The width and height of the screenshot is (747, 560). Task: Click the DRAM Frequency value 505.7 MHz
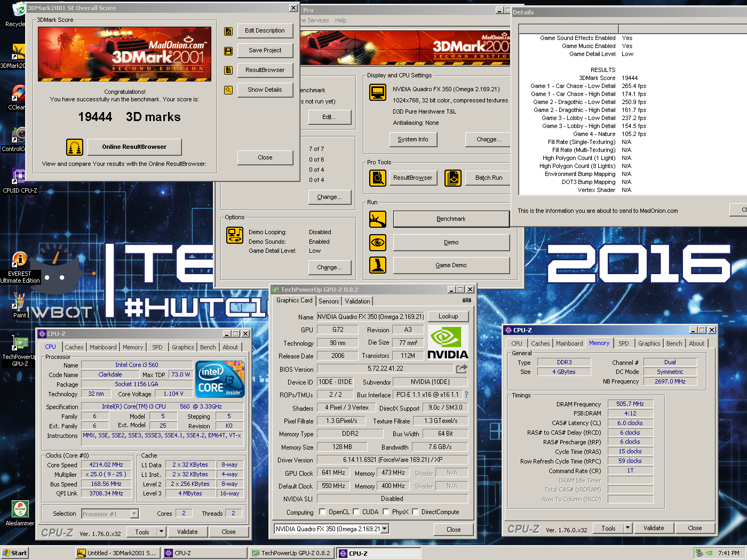[630, 404]
